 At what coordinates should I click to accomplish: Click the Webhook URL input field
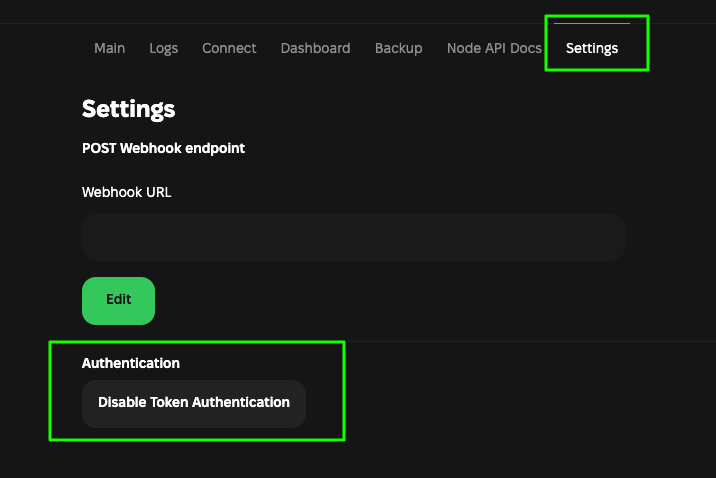(x=353, y=237)
